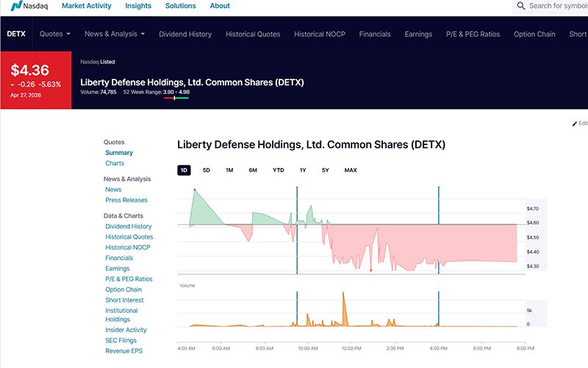Open the Solutions menu
Image resolution: width=588 pixels, height=368 pixels.
[x=180, y=6]
